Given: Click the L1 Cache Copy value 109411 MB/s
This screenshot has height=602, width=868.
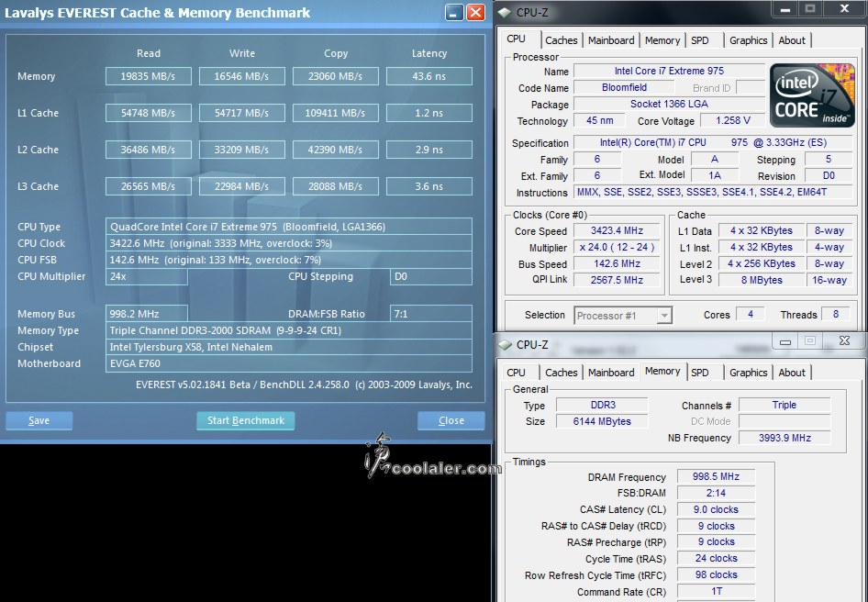Looking at the screenshot, I should (336, 113).
